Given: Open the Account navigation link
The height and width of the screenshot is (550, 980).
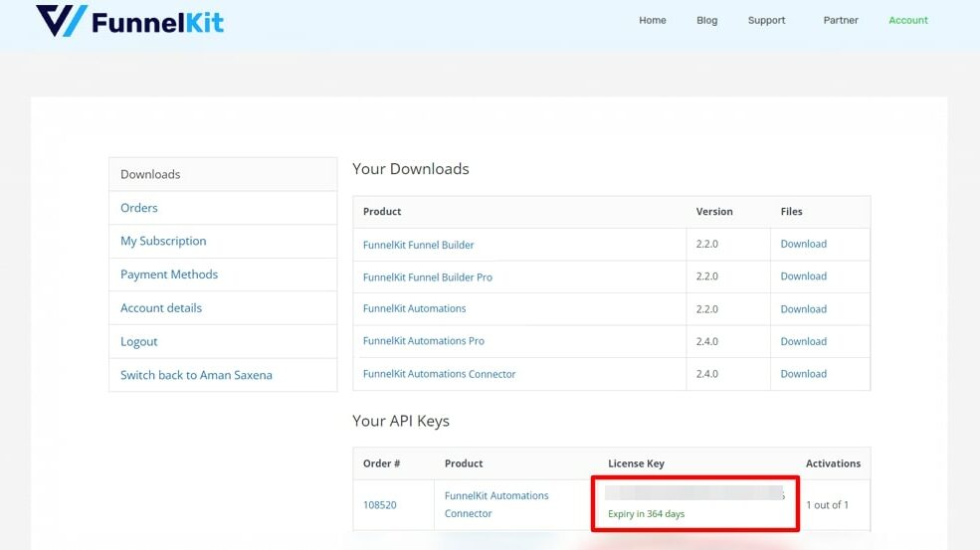Looking at the screenshot, I should (908, 20).
